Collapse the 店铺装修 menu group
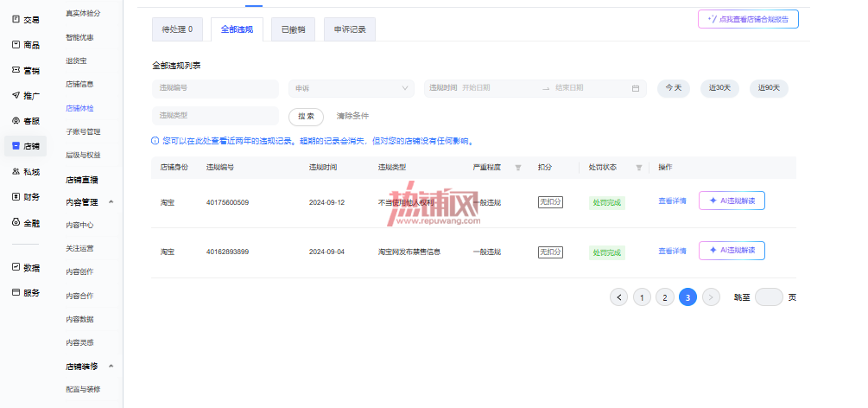 111,367
